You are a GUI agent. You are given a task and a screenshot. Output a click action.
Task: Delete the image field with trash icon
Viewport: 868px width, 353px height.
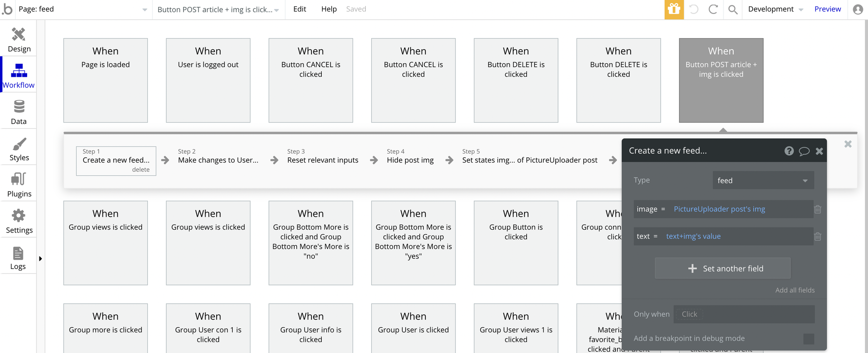pyautogui.click(x=818, y=209)
